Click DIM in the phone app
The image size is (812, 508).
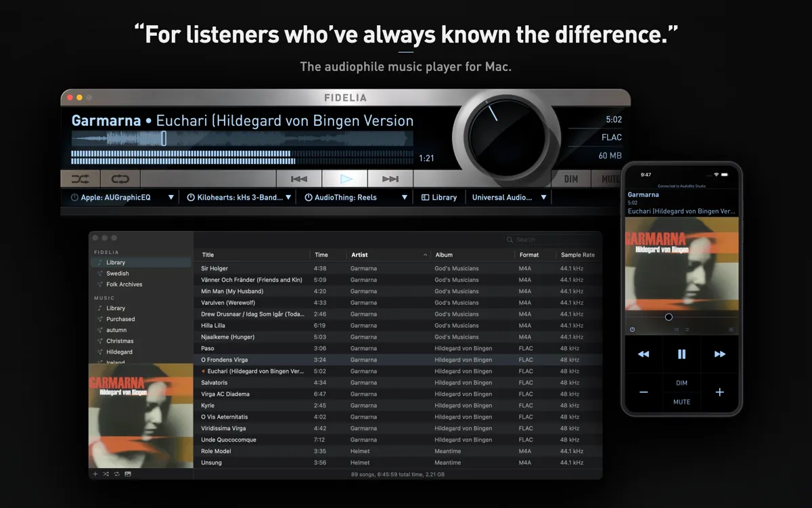point(681,383)
